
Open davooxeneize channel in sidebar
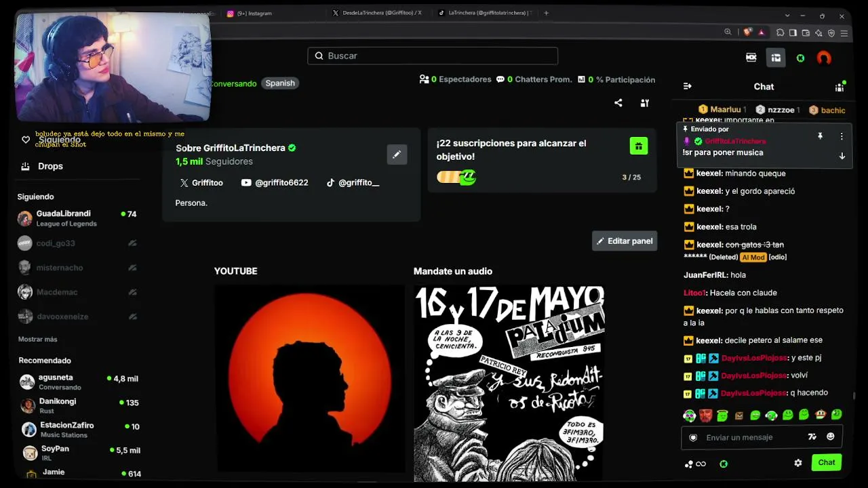(79, 317)
